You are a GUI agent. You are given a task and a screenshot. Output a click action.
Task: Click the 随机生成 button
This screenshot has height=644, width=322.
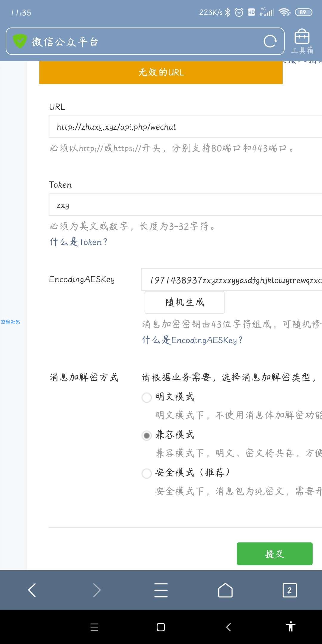point(185,302)
